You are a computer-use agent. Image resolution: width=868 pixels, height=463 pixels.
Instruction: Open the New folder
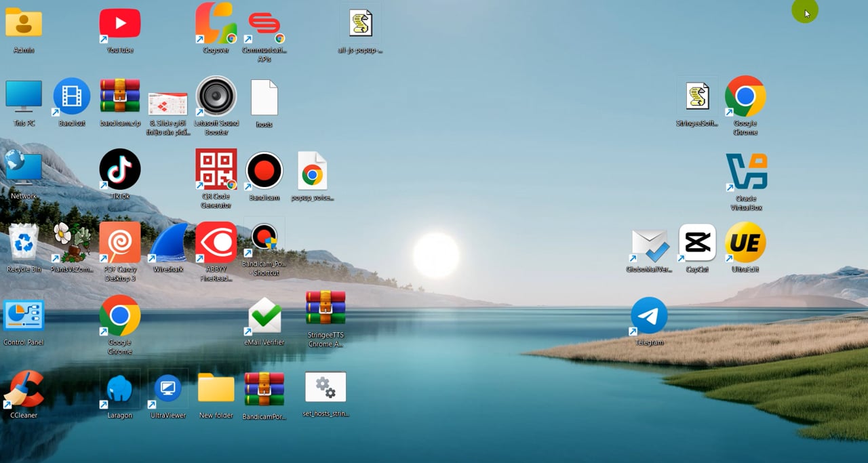click(x=216, y=388)
